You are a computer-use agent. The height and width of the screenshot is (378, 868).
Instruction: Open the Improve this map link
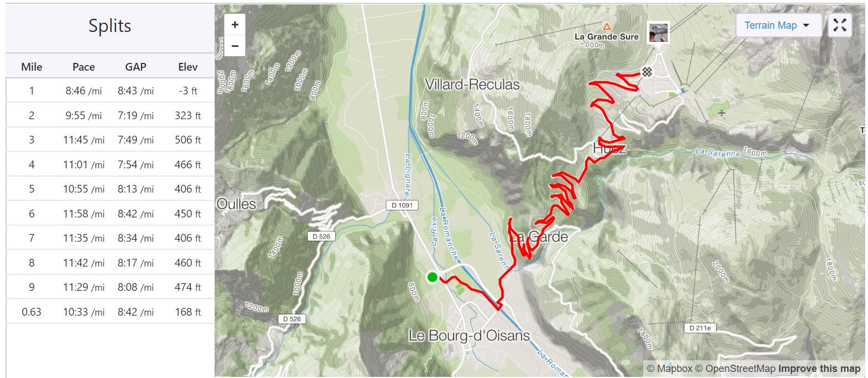[x=819, y=369]
